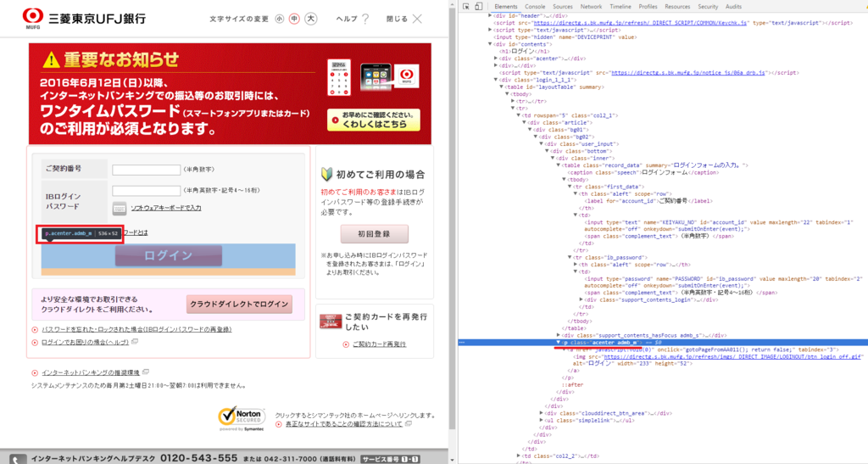Image resolution: width=868 pixels, height=464 pixels.
Task: Open the ご契約カード再発行 link
Action: point(379,344)
